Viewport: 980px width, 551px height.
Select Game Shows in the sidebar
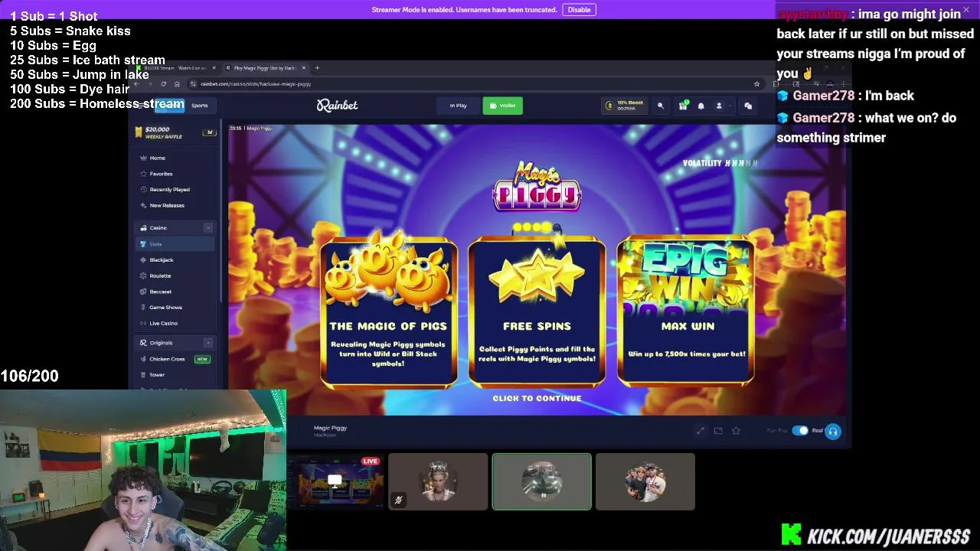(x=175, y=308)
